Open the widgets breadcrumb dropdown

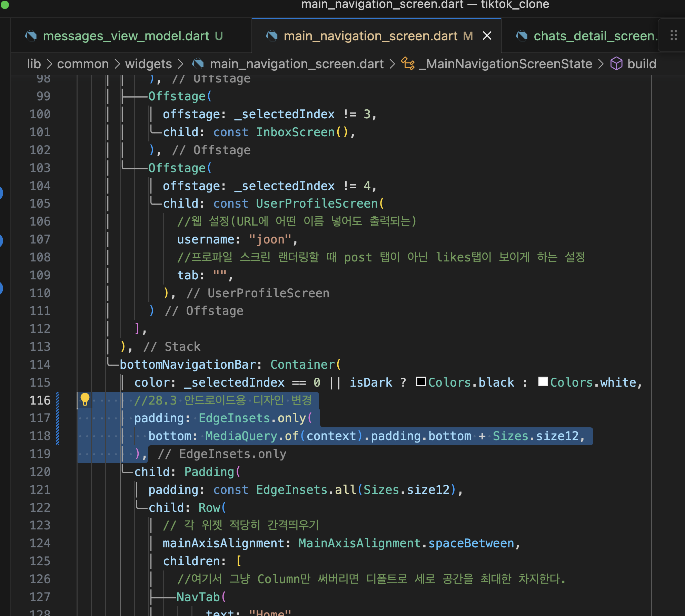point(148,64)
